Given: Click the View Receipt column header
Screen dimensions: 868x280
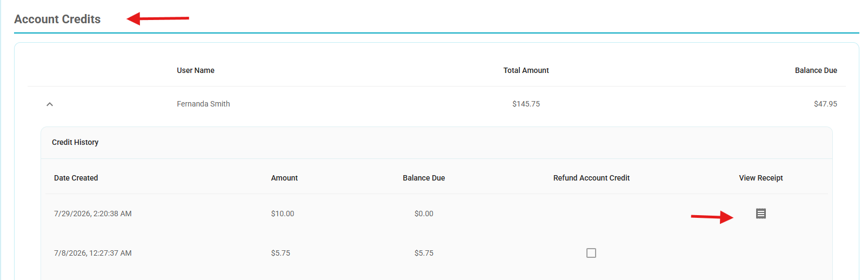Looking at the screenshot, I should coord(760,178).
